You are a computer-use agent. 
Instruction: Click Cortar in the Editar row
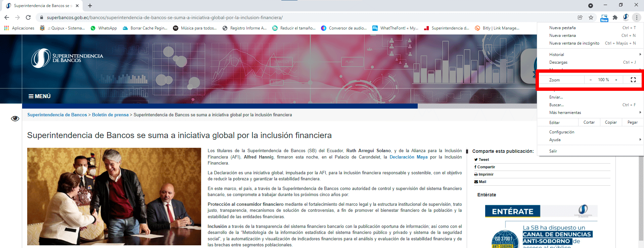coord(589,122)
